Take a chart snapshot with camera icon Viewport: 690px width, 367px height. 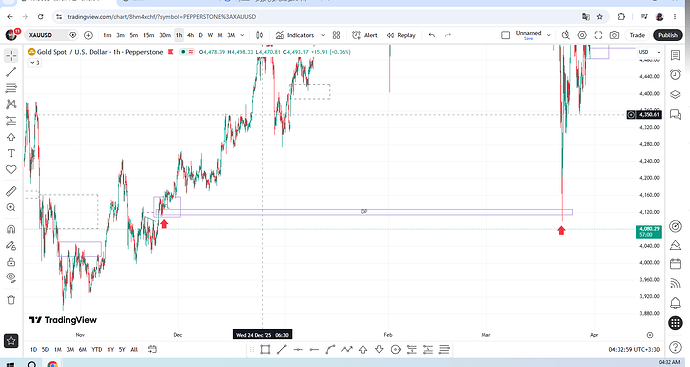[x=614, y=35]
